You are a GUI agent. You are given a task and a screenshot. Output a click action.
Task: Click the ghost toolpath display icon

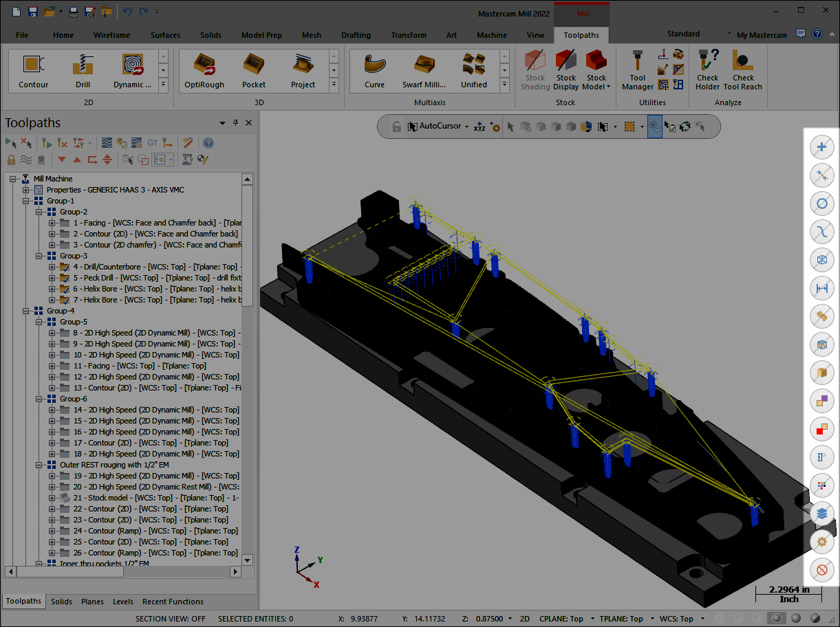point(41,159)
